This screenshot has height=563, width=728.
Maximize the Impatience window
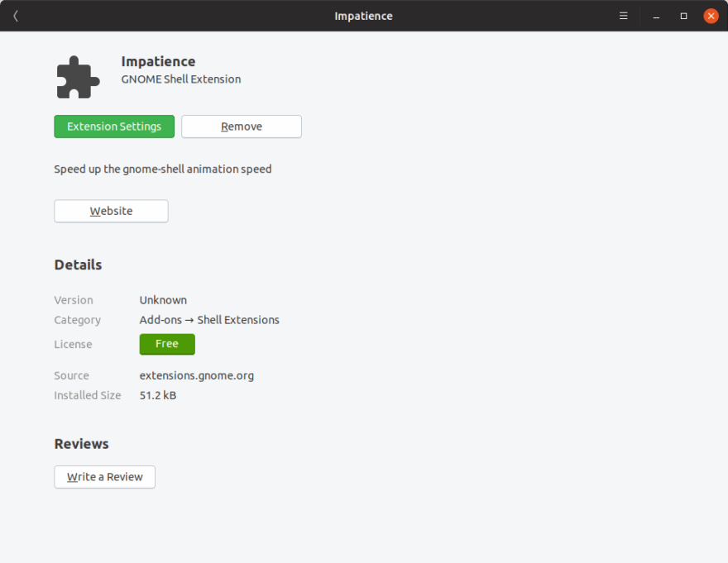click(683, 16)
